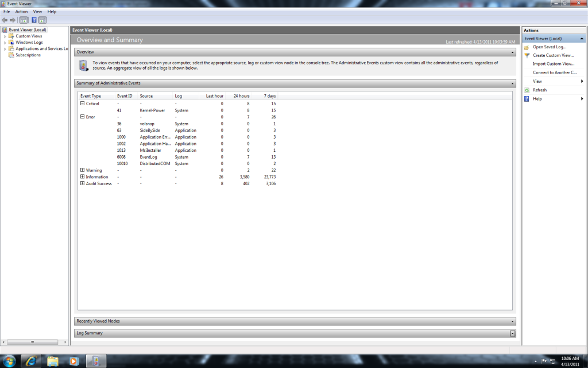Image resolution: width=588 pixels, height=368 pixels.
Task: Open the File menu
Action: (x=7, y=11)
